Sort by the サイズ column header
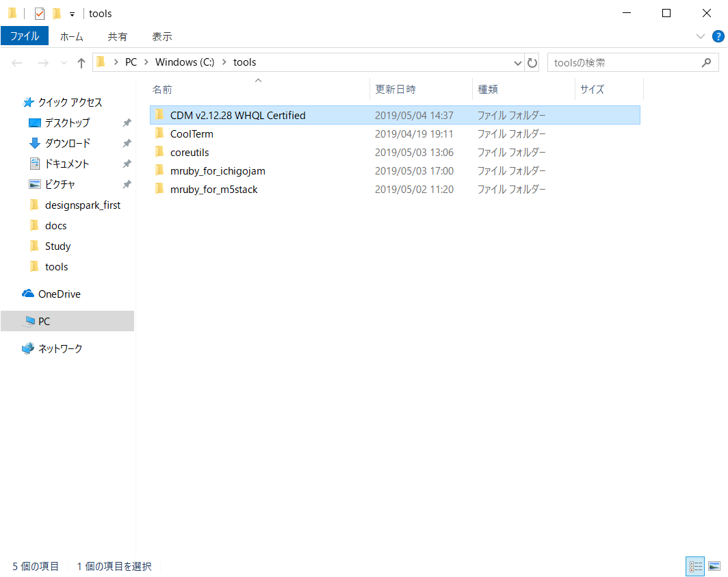Image resolution: width=728 pixels, height=577 pixels. (x=592, y=89)
